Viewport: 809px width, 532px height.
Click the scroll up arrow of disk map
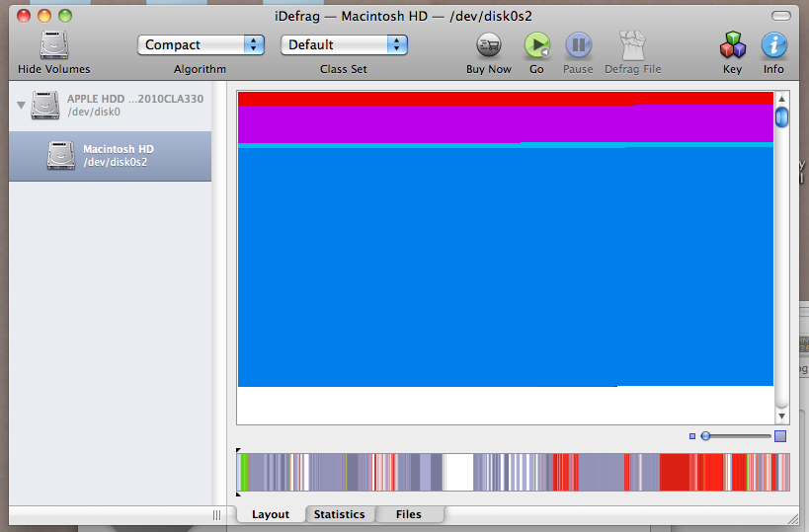coord(781,99)
